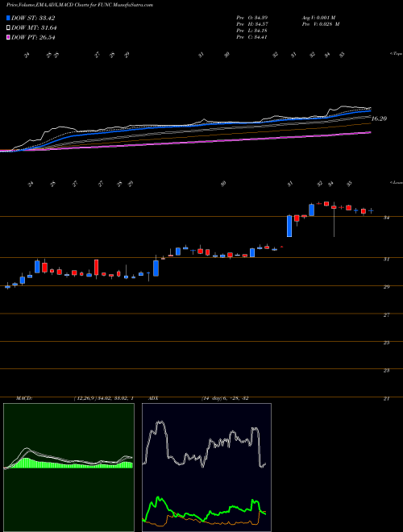Click the blue DOW ST legend swatch
Screen dimensions: 403x532
point(8,18)
